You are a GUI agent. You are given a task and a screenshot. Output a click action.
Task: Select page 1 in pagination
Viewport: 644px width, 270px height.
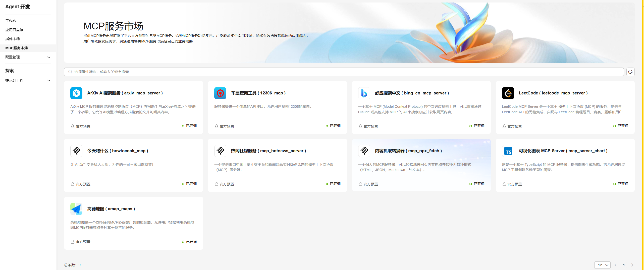(624, 265)
